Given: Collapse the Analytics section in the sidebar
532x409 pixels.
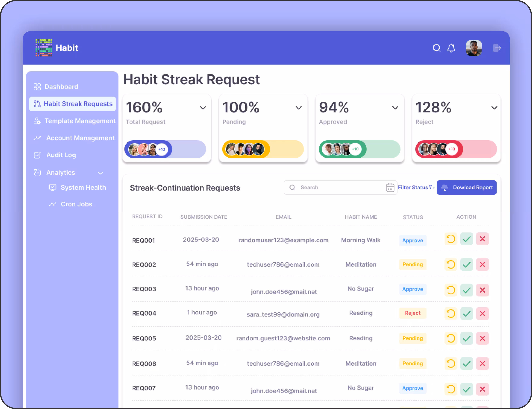Looking at the screenshot, I should tap(100, 173).
